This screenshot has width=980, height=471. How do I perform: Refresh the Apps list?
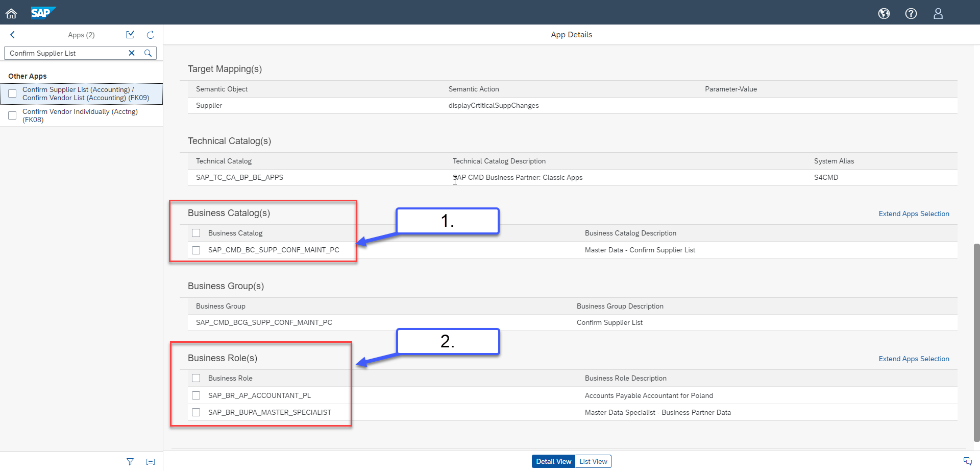click(x=151, y=35)
